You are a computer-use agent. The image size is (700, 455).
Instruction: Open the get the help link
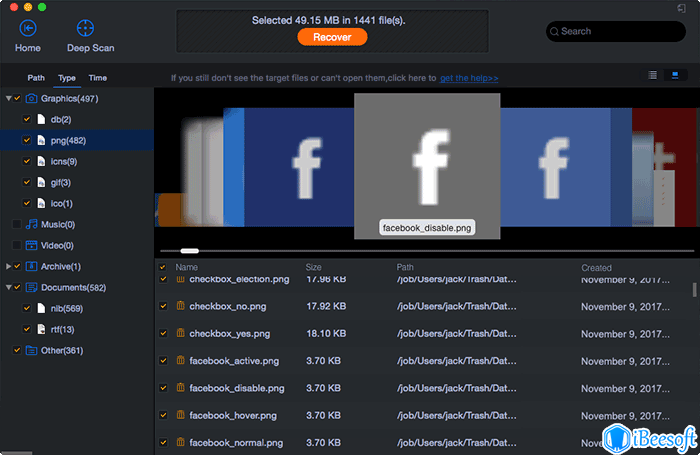(x=469, y=78)
